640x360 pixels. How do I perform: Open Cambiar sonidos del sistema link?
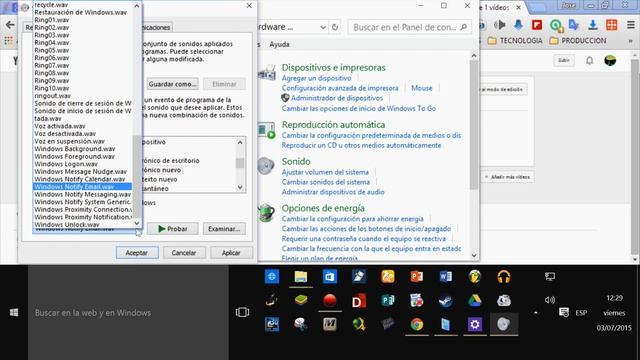point(326,182)
